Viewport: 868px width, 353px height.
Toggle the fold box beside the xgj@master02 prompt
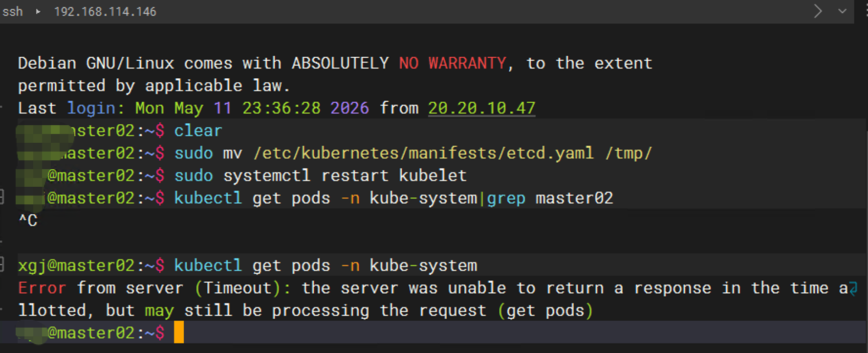tap(1, 265)
